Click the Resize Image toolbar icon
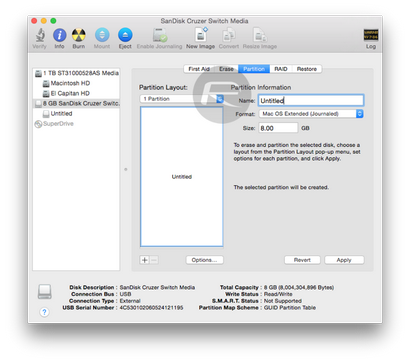This screenshot has height=362, width=410. 260,35
